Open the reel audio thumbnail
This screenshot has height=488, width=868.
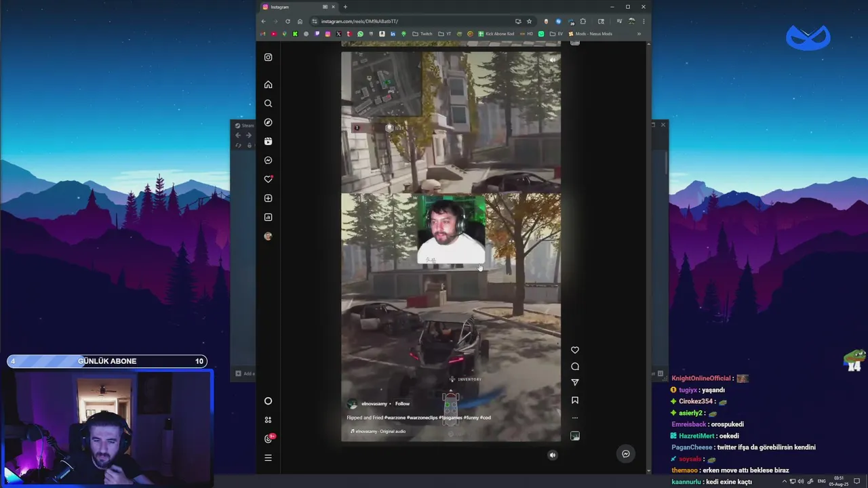(x=575, y=436)
